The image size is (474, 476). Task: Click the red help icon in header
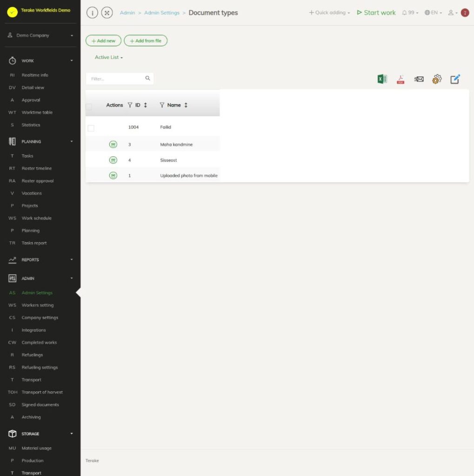[465, 13]
